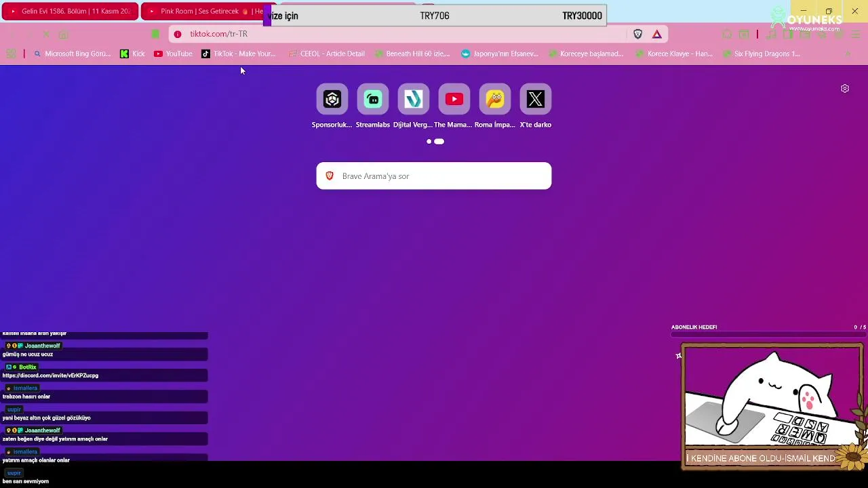
Task: Open the X'te darko top site tile
Action: tap(536, 100)
